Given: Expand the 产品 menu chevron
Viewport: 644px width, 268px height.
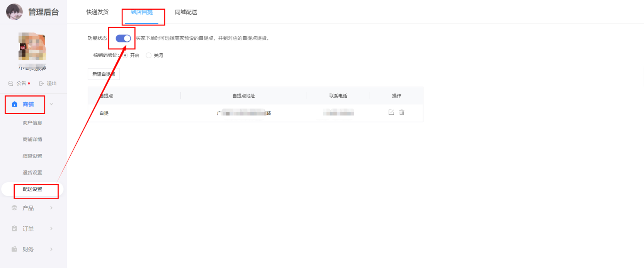Looking at the screenshot, I should point(51,208).
